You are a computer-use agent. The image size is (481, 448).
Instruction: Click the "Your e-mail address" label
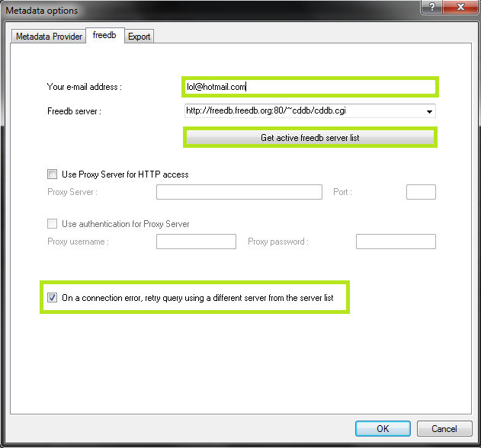tap(84, 87)
